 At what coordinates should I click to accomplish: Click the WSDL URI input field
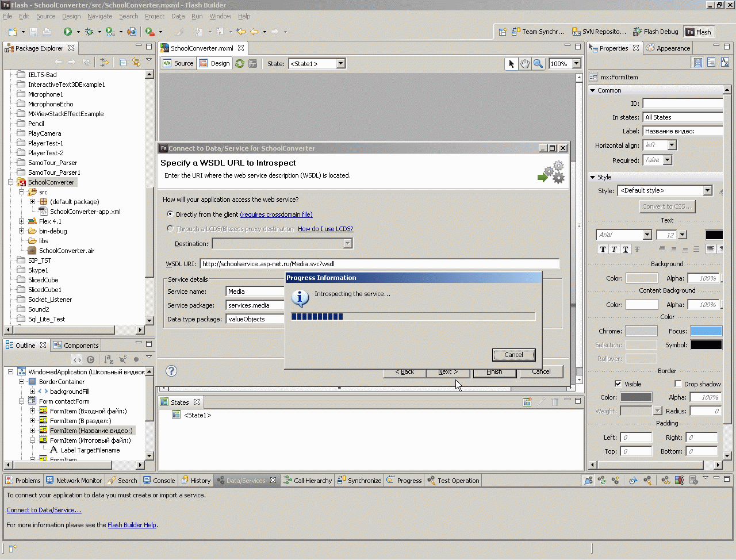pos(379,264)
